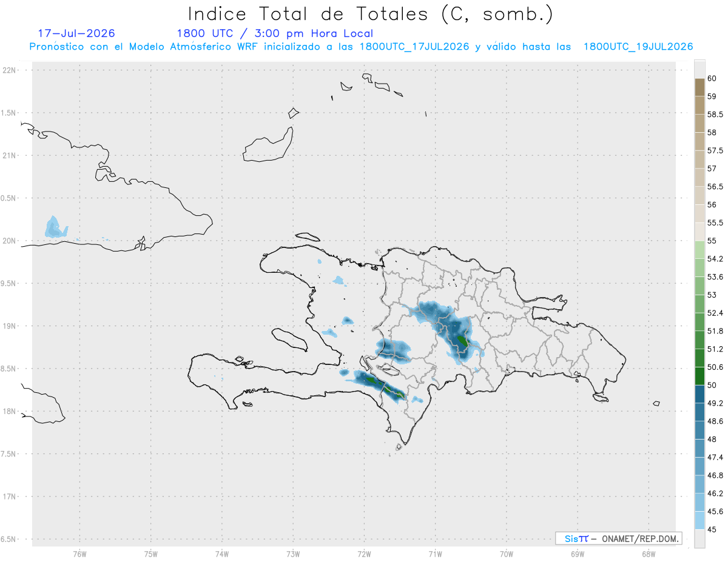This screenshot has width=728, height=562.
Task: Click the '21N' latitude label
Action: pos(10,156)
